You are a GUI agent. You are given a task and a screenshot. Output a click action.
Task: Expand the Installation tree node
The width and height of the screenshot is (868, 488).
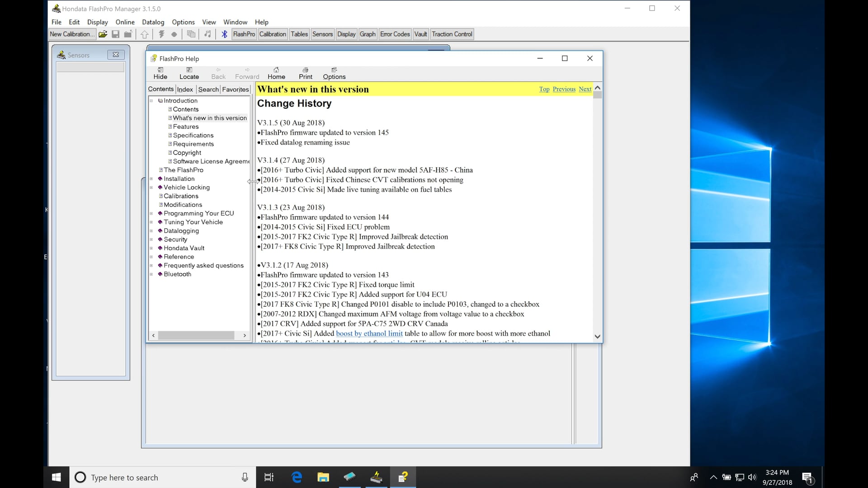coord(151,178)
